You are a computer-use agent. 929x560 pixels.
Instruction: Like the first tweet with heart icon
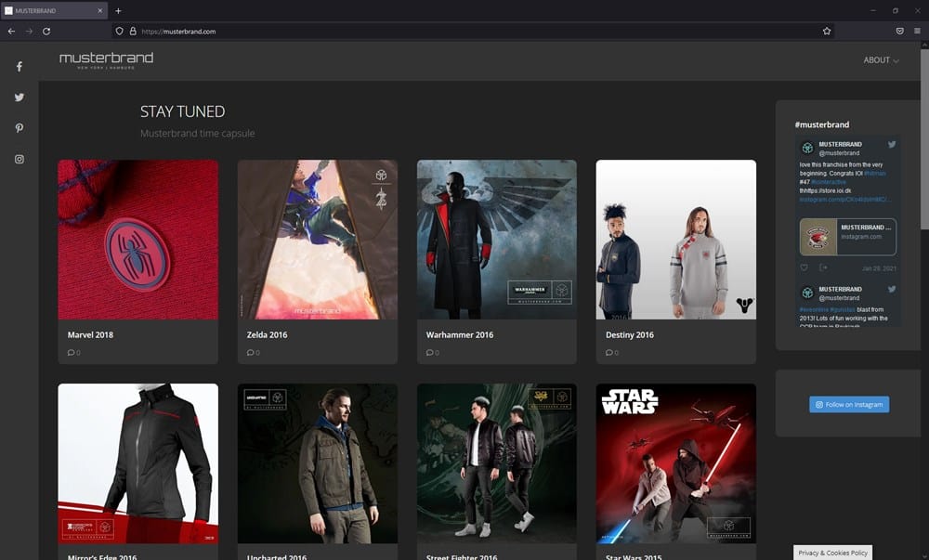pyautogui.click(x=804, y=267)
